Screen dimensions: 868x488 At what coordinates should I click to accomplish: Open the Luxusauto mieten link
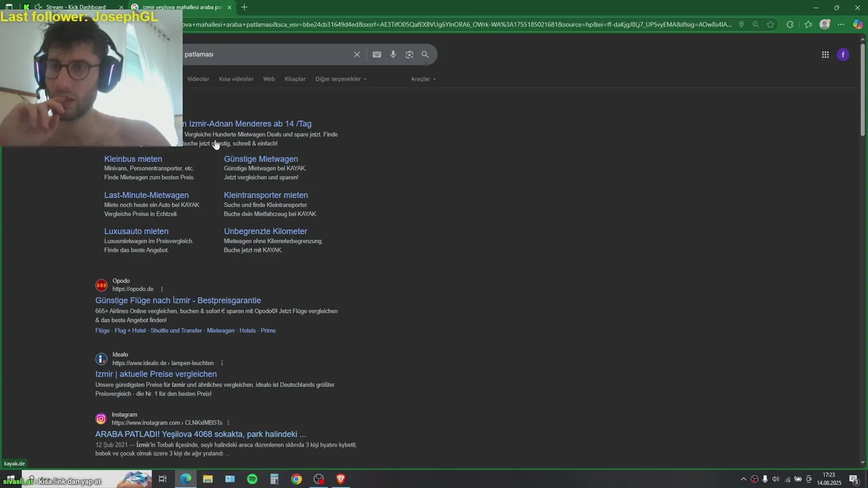136,231
